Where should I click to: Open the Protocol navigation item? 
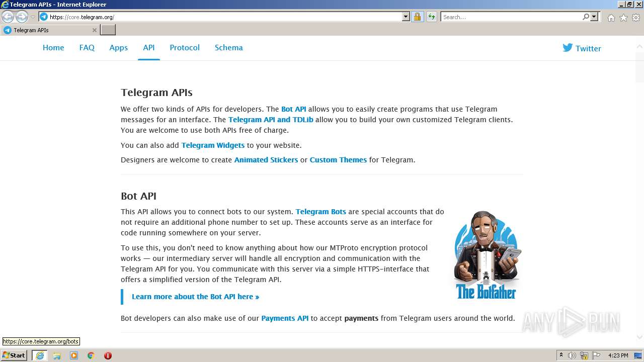tap(185, 48)
